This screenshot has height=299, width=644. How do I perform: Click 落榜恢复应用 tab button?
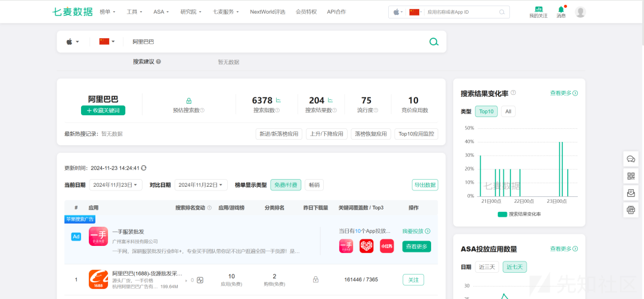click(371, 134)
